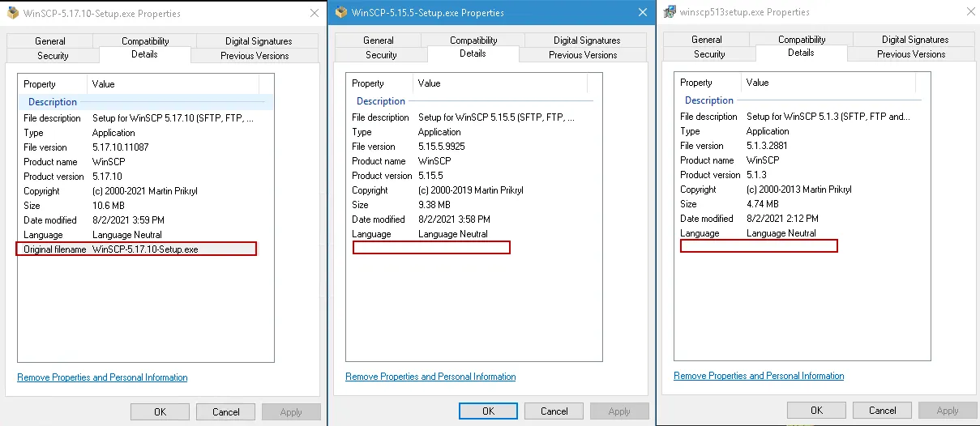Switch to General tab in winscp513setup dialog

pyautogui.click(x=707, y=40)
